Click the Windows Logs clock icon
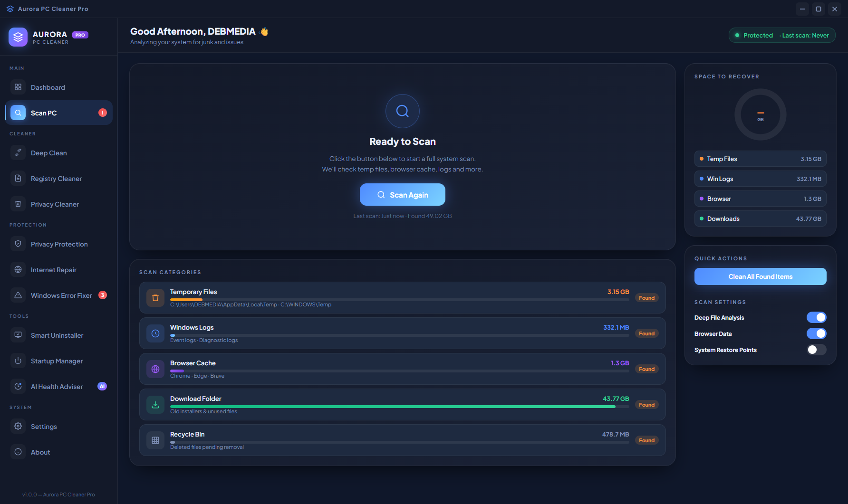Screen dimensions: 848x504 pos(155,333)
